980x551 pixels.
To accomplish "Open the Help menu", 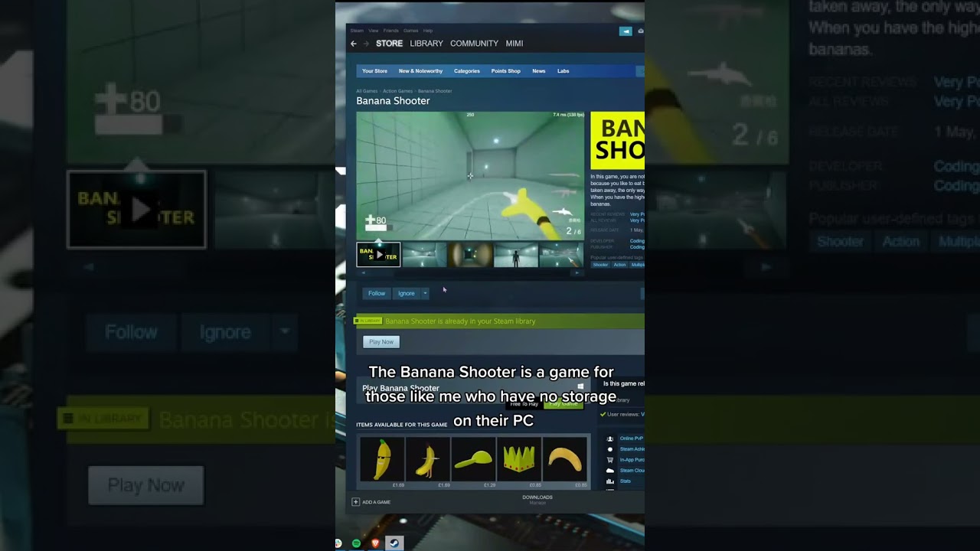I will (428, 31).
